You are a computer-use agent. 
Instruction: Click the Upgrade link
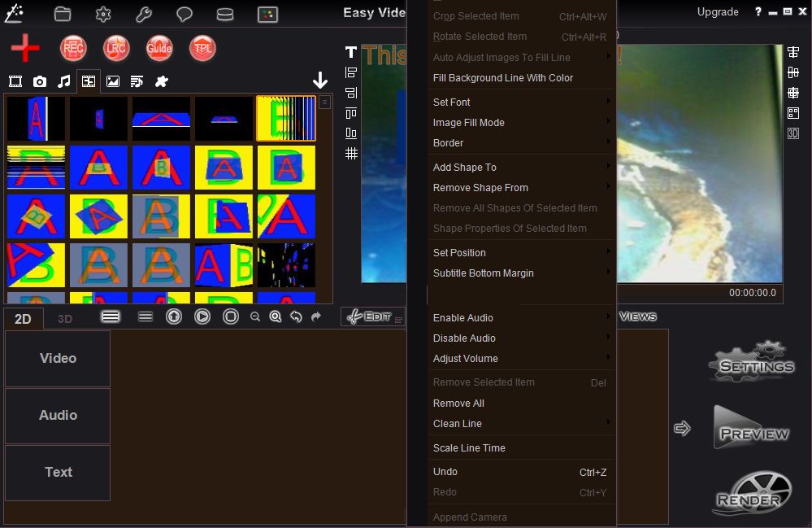coord(718,12)
